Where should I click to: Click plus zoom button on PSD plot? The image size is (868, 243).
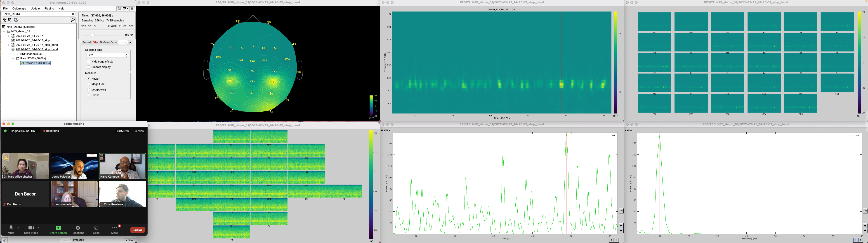tap(865, 226)
